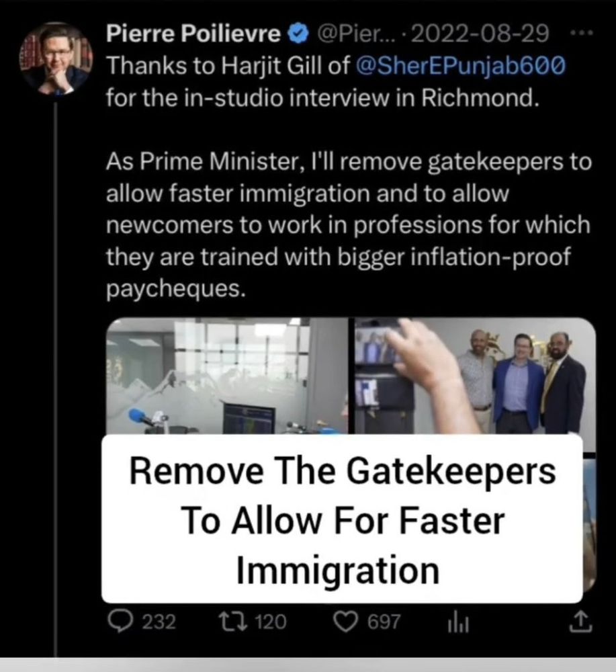Click the tweet text about gatekeepers
The image size is (616, 672).
[349, 225]
